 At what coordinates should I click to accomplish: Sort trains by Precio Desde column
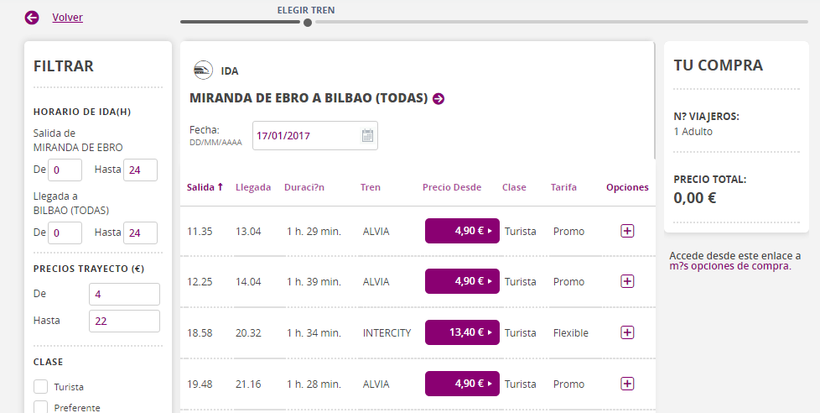point(451,187)
